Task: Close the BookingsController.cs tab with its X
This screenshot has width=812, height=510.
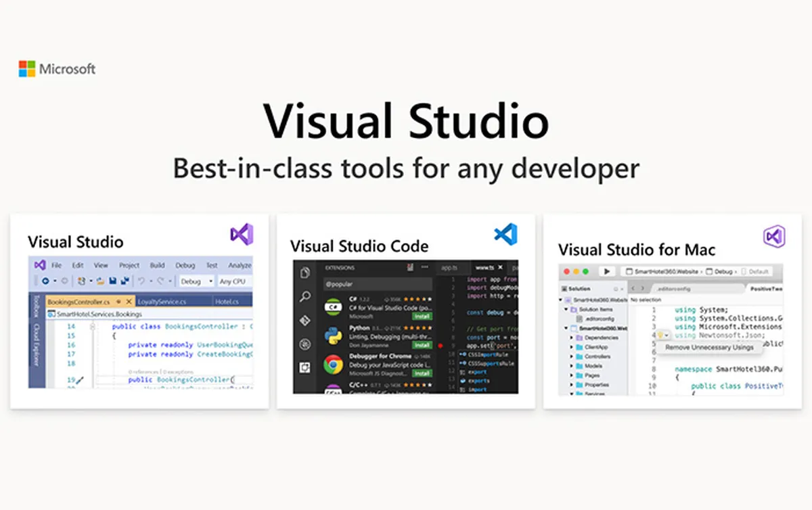Action: pyautogui.click(x=129, y=302)
